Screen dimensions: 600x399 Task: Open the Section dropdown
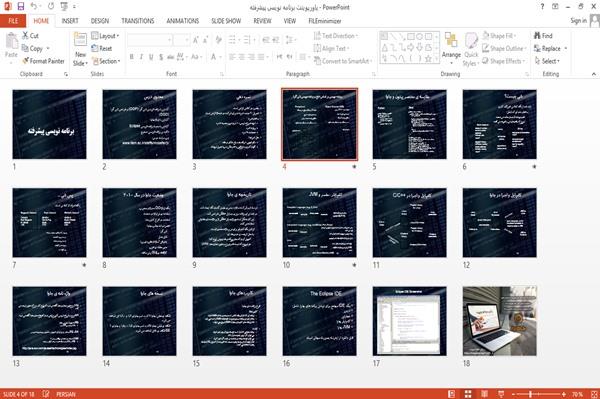click(x=106, y=61)
